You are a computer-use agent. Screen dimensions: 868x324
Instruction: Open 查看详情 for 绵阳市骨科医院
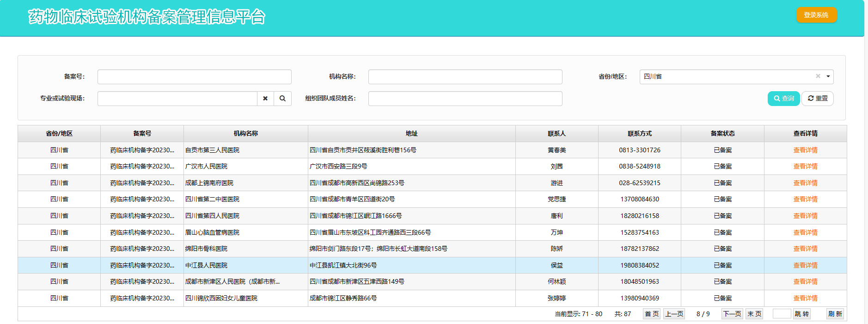click(x=805, y=249)
